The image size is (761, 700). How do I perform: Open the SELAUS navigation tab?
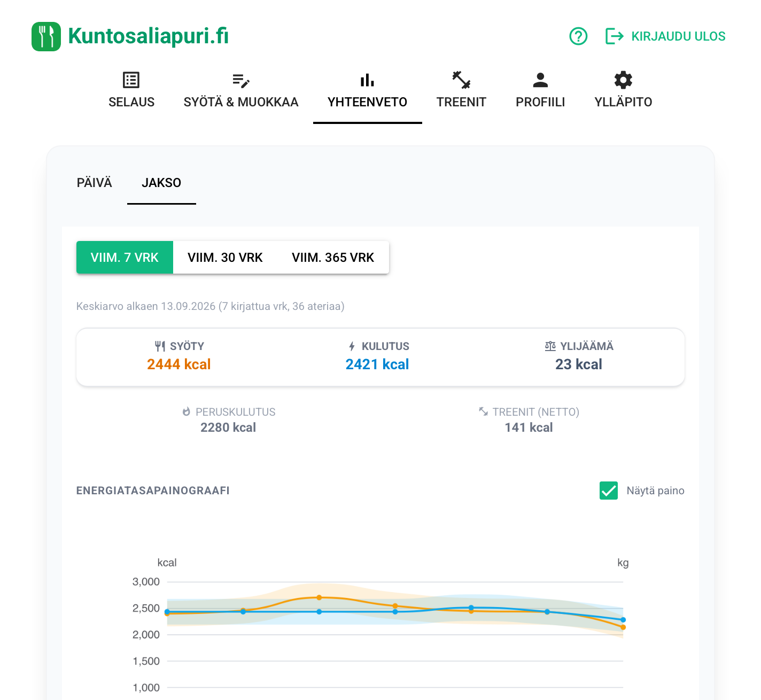pos(131,91)
